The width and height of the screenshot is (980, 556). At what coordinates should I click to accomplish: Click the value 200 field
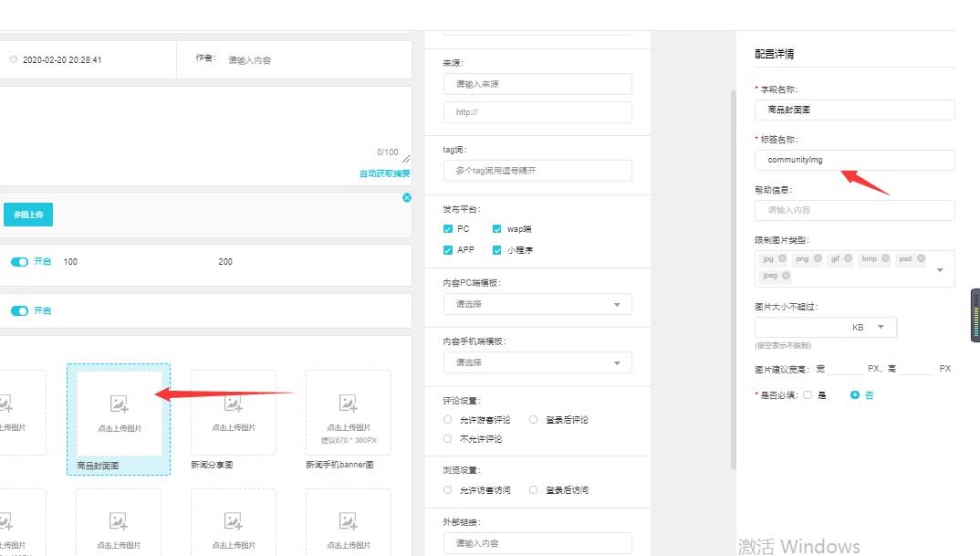pos(225,261)
